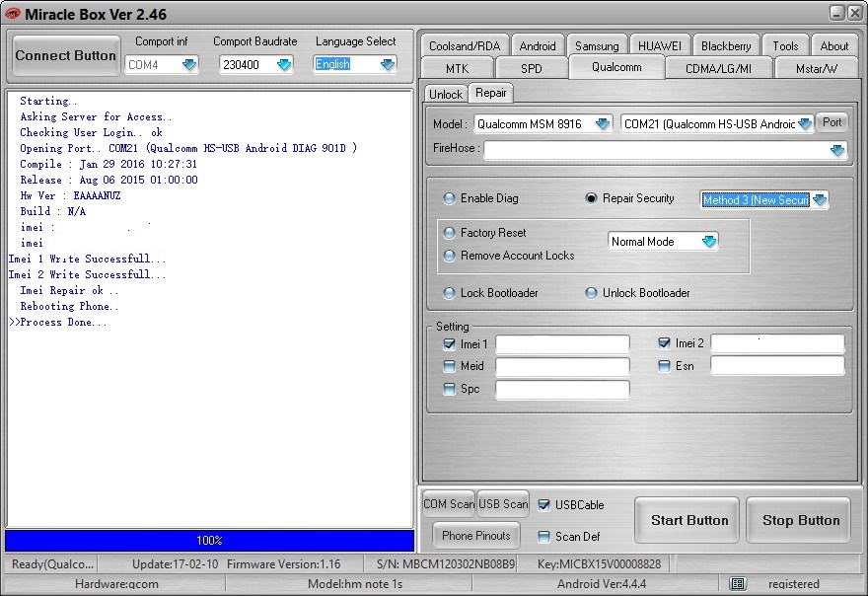868x596 pixels.
Task: Choose Unlock Bootloader radio button
Action: coord(591,292)
